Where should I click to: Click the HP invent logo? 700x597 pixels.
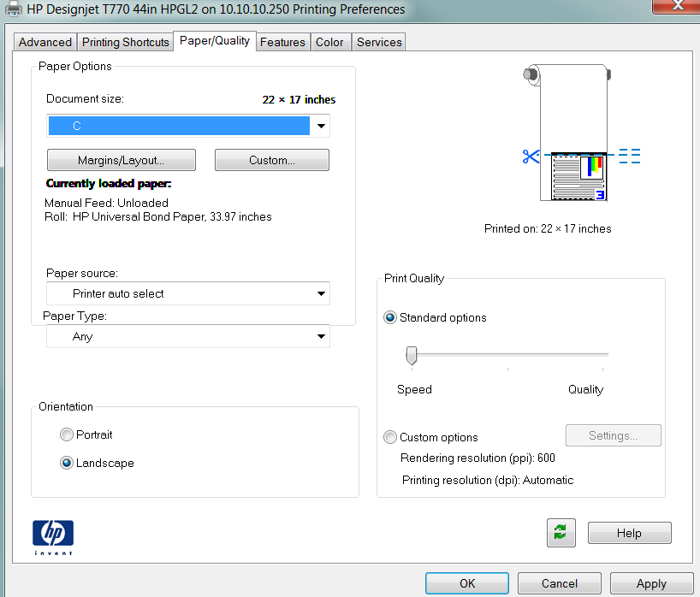coord(53,537)
